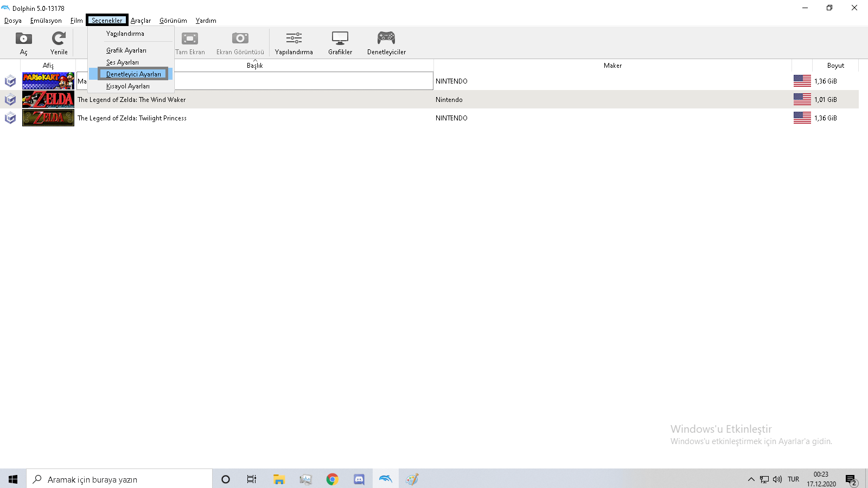The image size is (868, 488).
Task: Open the Grafikler monitor icon
Action: tap(340, 38)
